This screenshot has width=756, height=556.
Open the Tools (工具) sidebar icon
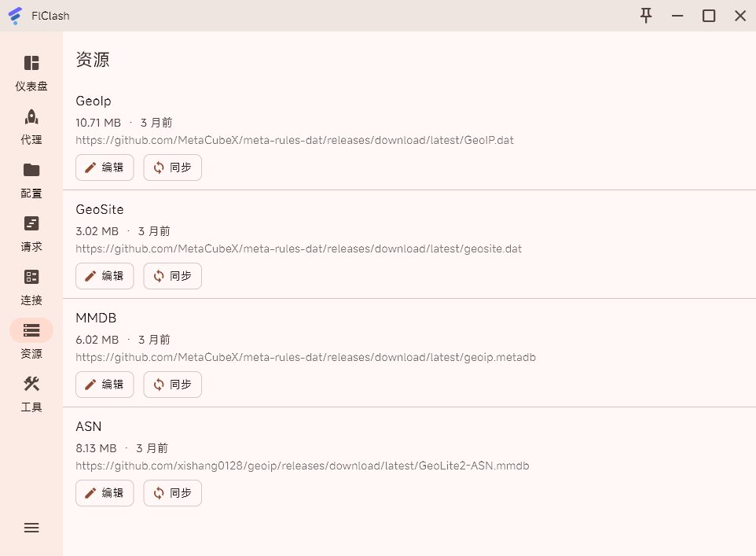31,385
